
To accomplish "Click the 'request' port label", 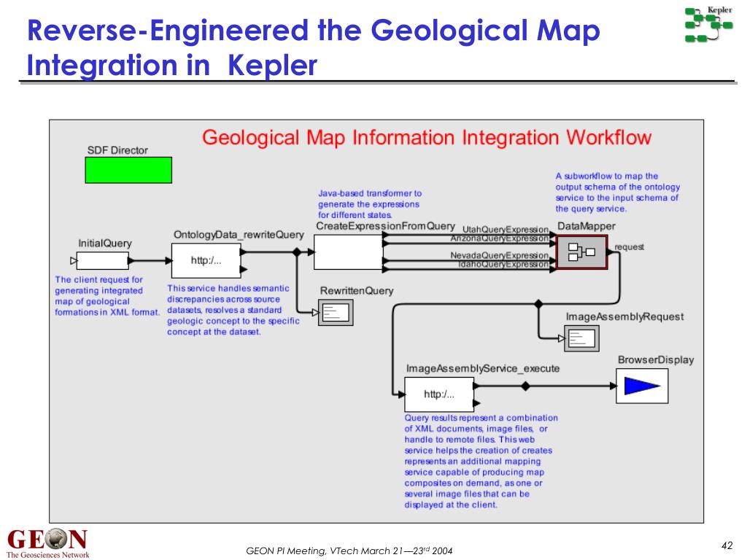I will pos(629,247).
